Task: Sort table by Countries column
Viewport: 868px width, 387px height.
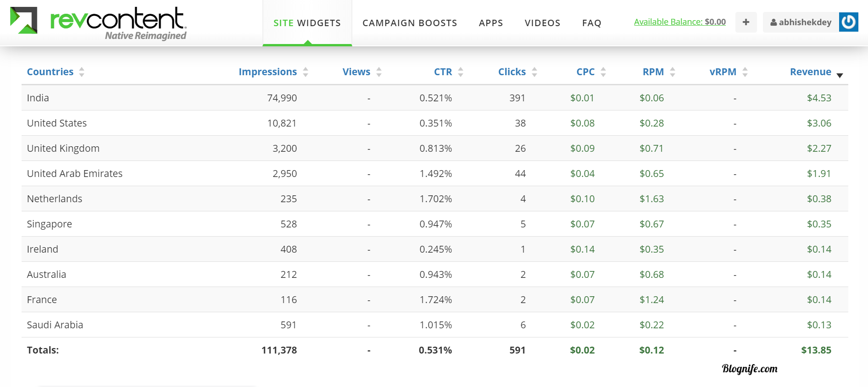Action: pyautogui.click(x=50, y=72)
